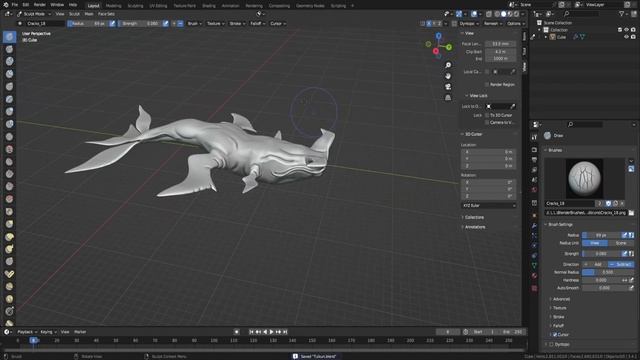Toggle Lock Camera to View checkbox
Viewport: 640px width, 360px height.
(487, 122)
